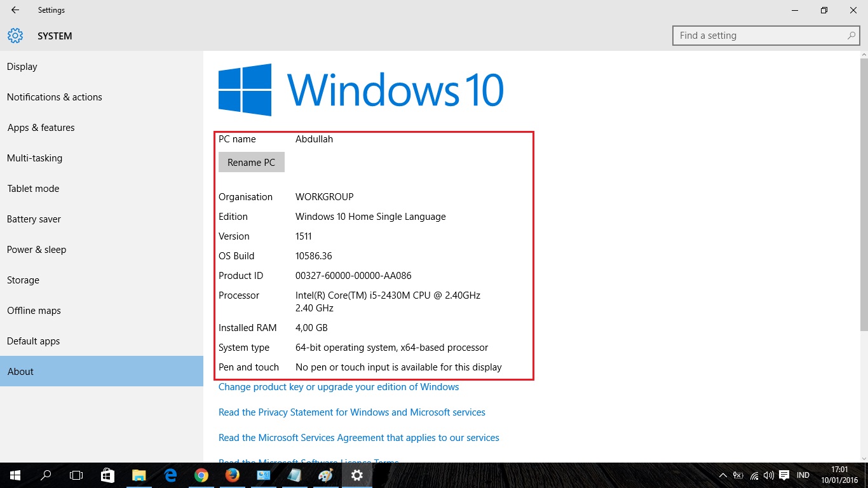Open Battery saver settings
This screenshot has width=868, height=488.
(x=102, y=219)
